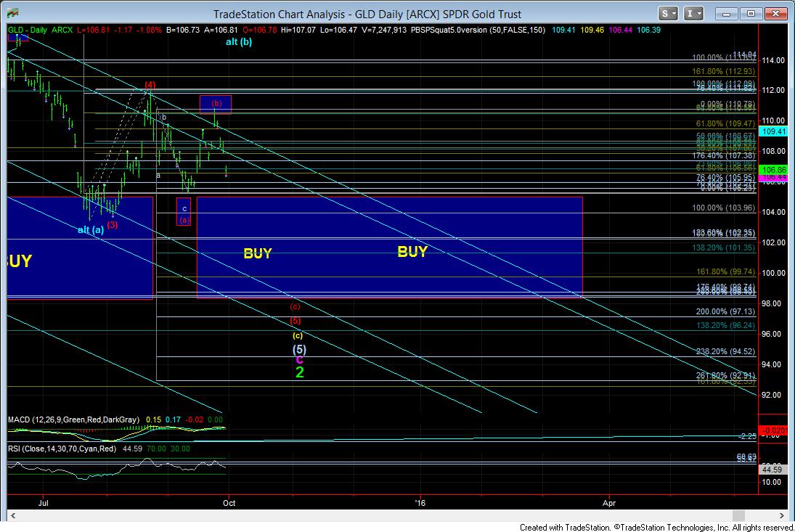Click the cyan 'alt (b)' wave label
The image size is (795, 532).
click(239, 42)
